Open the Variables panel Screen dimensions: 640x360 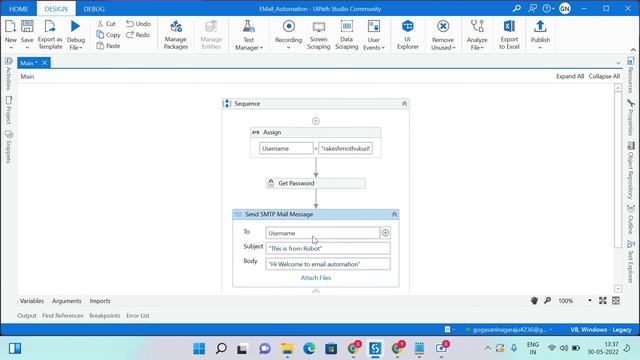pyautogui.click(x=32, y=301)
